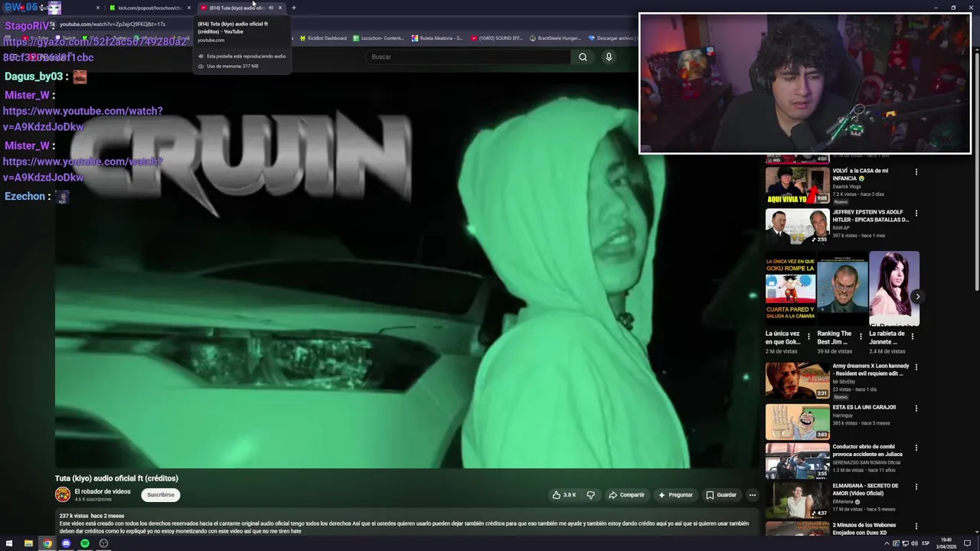
Task: Open options for Conductor ebrio video
Action: click(916, 448)
